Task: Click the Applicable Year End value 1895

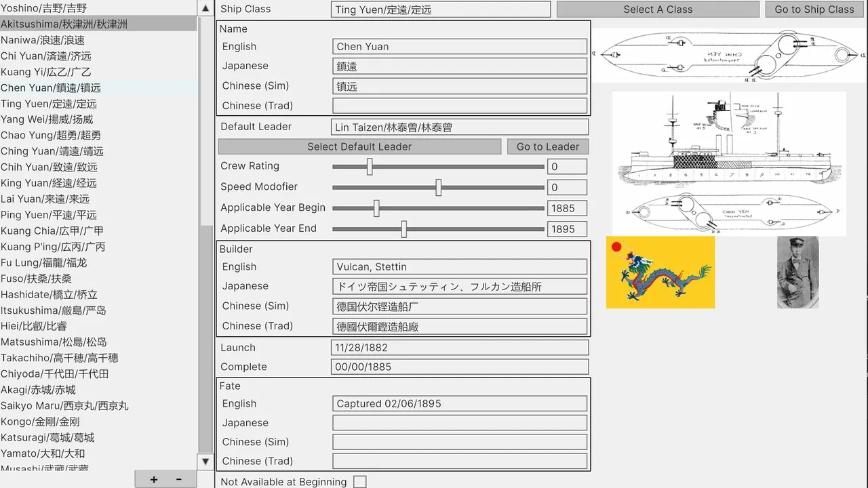Action: (x=567, y=229)
